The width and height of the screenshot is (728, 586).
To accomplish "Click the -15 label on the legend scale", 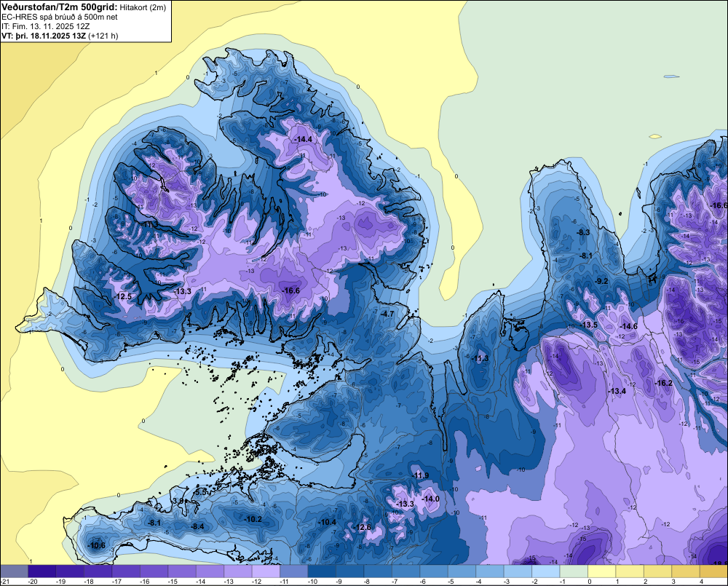I will click(x=173, y=582).
